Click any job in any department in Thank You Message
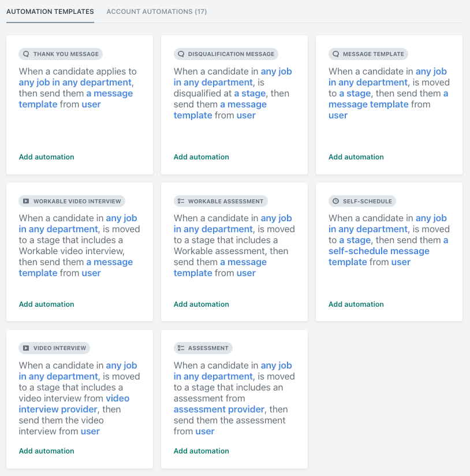Screen dimensions: 470x476 pyautogui.click(x=74, y=82)
